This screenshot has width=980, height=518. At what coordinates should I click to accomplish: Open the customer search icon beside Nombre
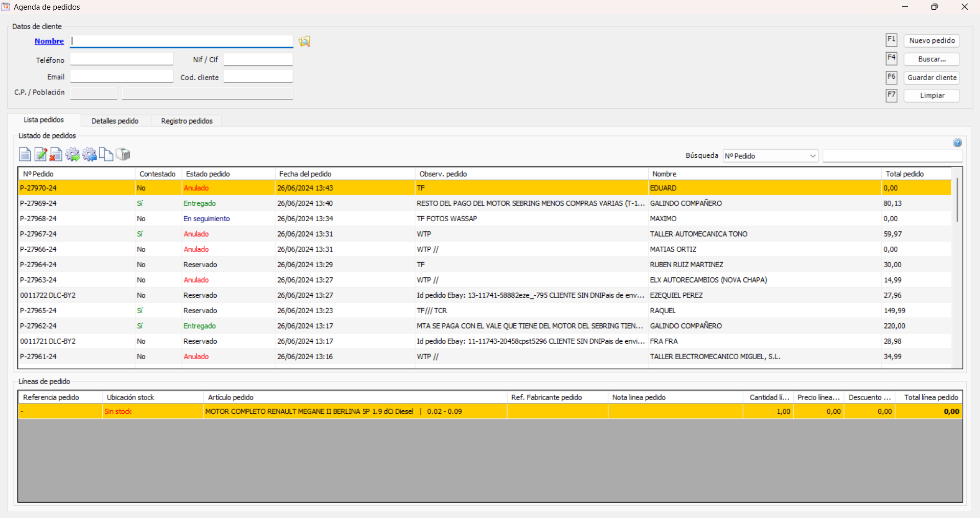305,41
